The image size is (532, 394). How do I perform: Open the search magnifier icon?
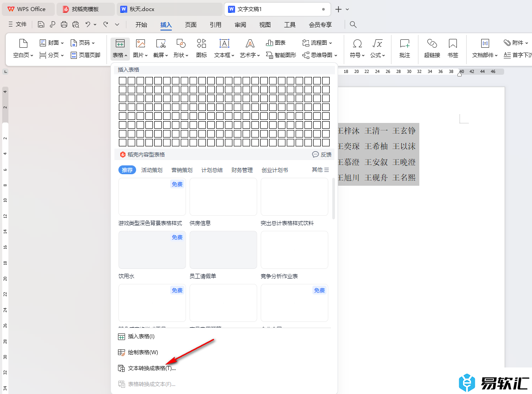tap(353, 25)
